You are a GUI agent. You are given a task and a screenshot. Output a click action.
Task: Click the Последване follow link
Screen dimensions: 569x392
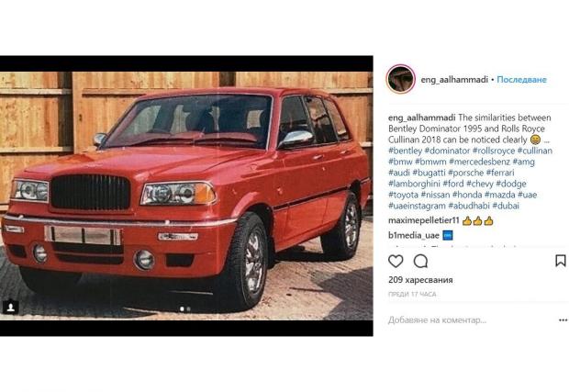pos(521,80)
